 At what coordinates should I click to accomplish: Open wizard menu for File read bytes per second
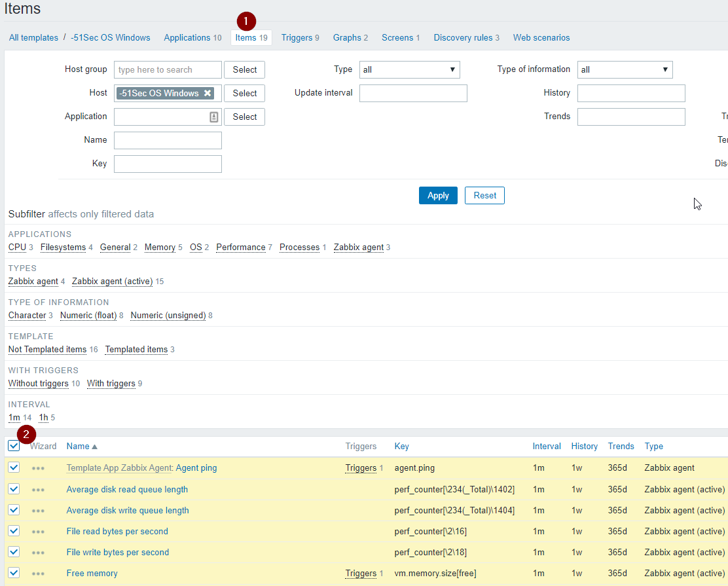coord(38,531)
